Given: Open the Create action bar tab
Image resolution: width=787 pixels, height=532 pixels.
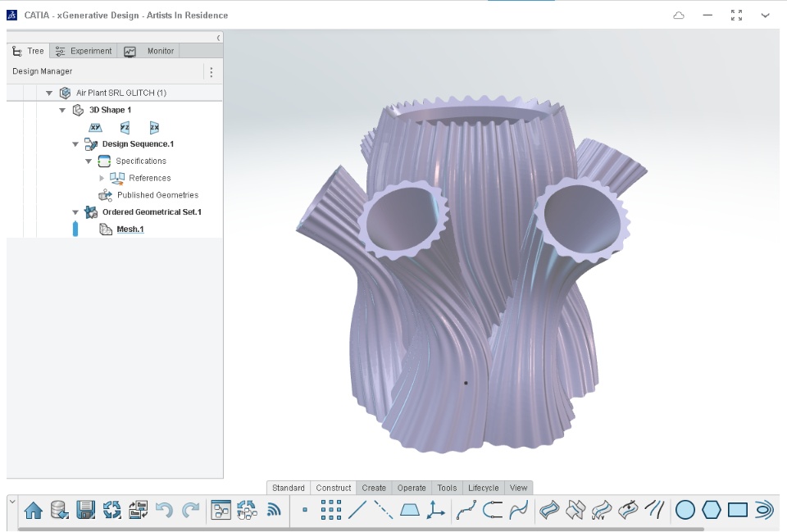Looking at the screenshot, I should 374,488.
